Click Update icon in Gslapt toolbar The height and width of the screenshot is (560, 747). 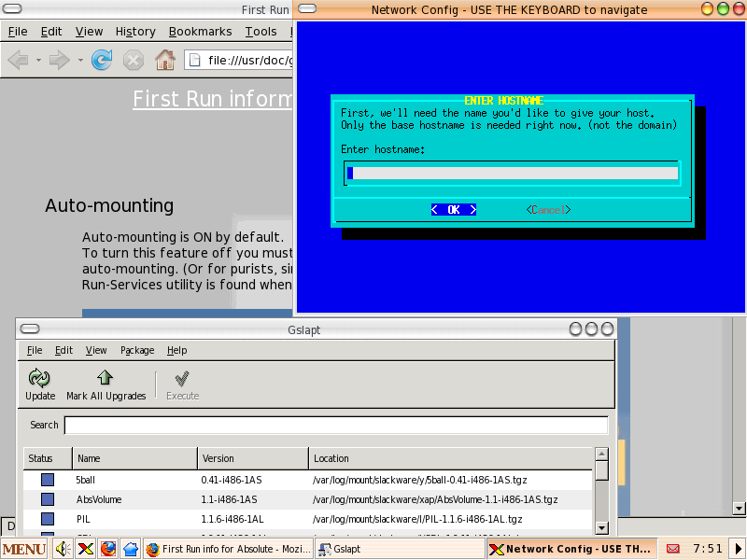tap(39, 378)
